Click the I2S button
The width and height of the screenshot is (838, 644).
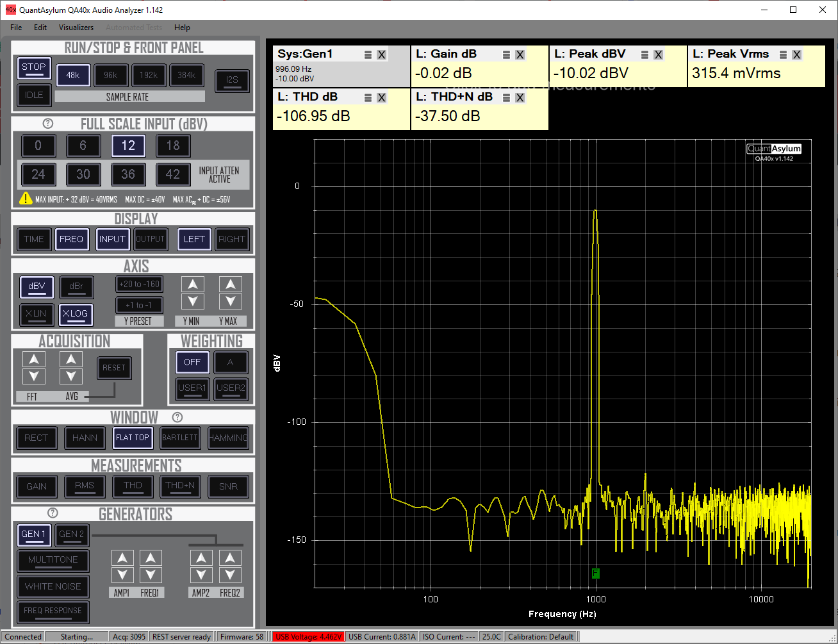[232, 81]
